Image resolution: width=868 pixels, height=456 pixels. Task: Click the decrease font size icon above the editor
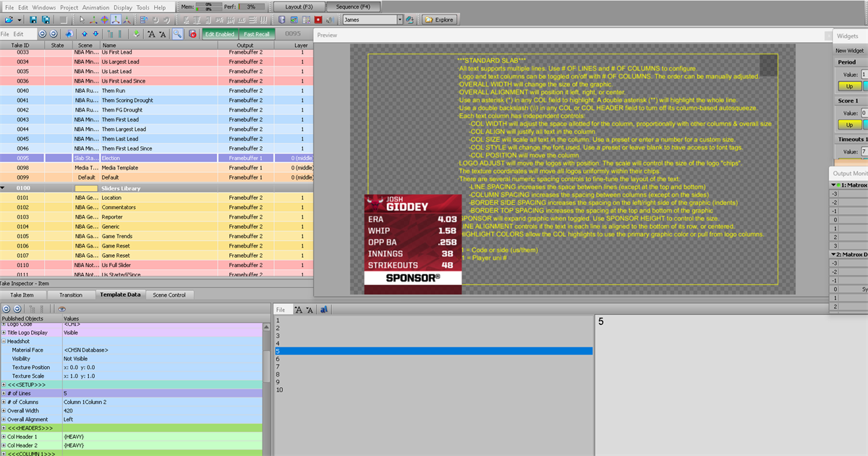(310, 310)
